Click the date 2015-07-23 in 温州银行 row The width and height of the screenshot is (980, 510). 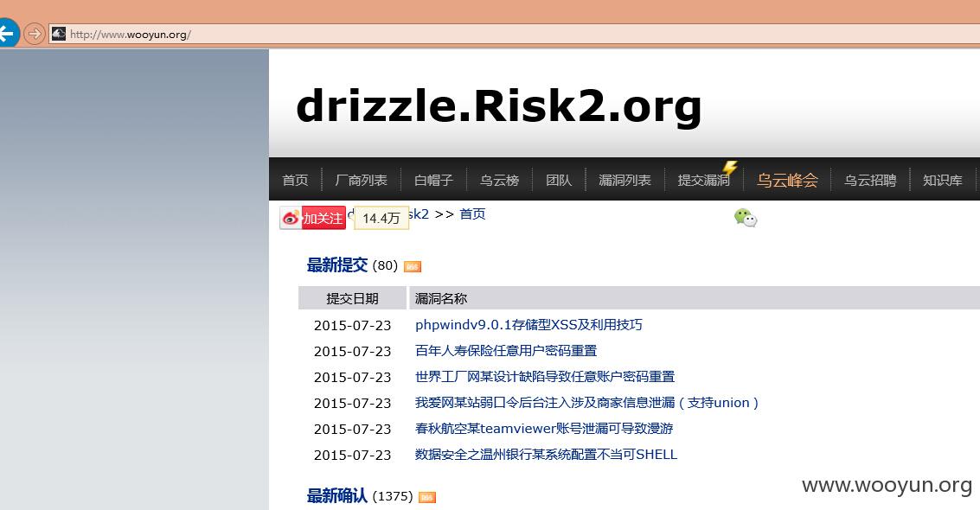353,456
